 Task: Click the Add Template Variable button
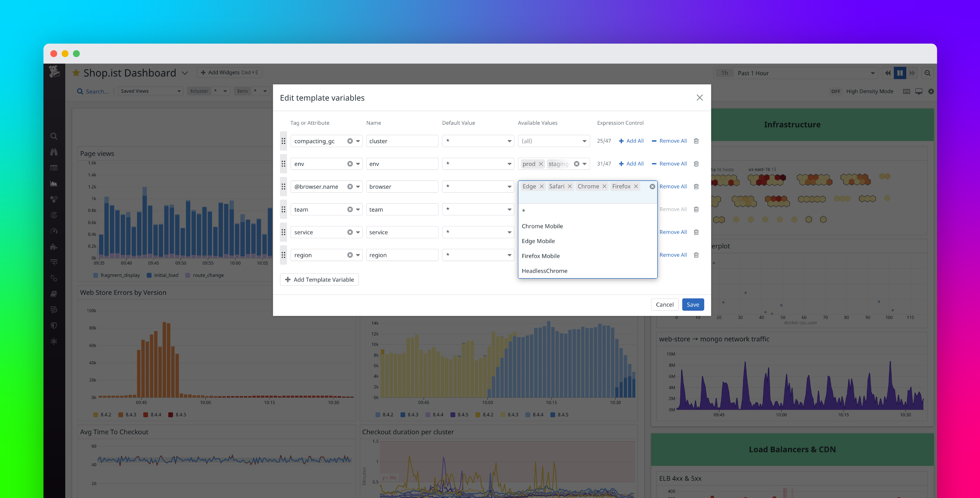tap(319, 279)
